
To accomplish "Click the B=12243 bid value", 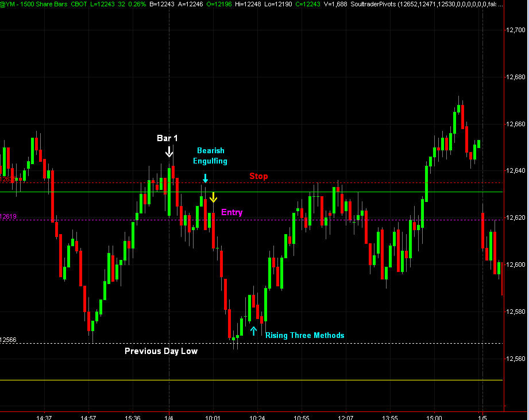I will pos(163,5).
